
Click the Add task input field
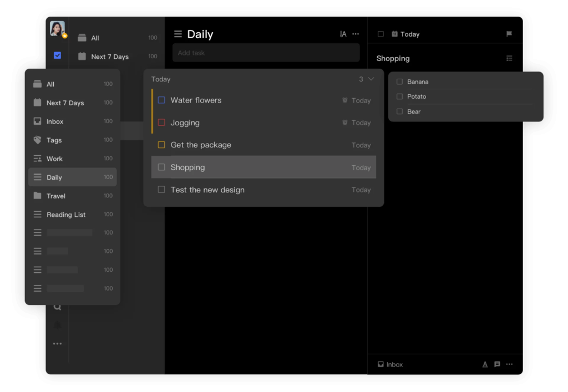266,53
